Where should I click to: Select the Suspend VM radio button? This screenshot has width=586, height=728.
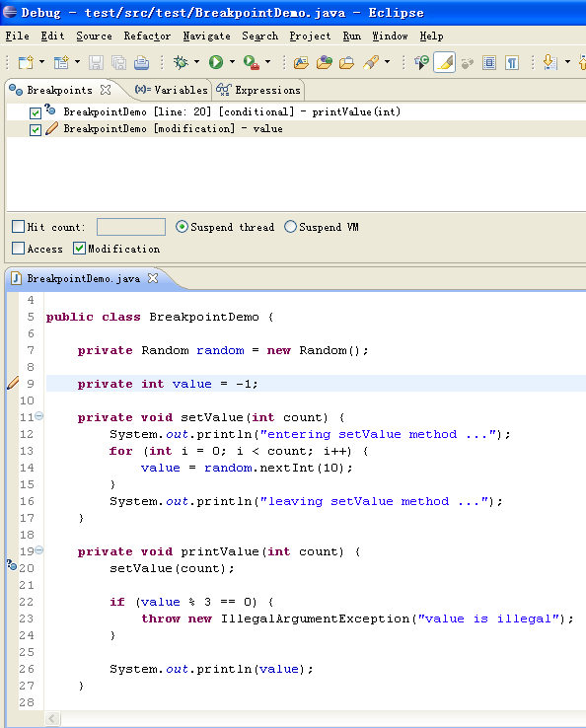click(x=290, y=227)
